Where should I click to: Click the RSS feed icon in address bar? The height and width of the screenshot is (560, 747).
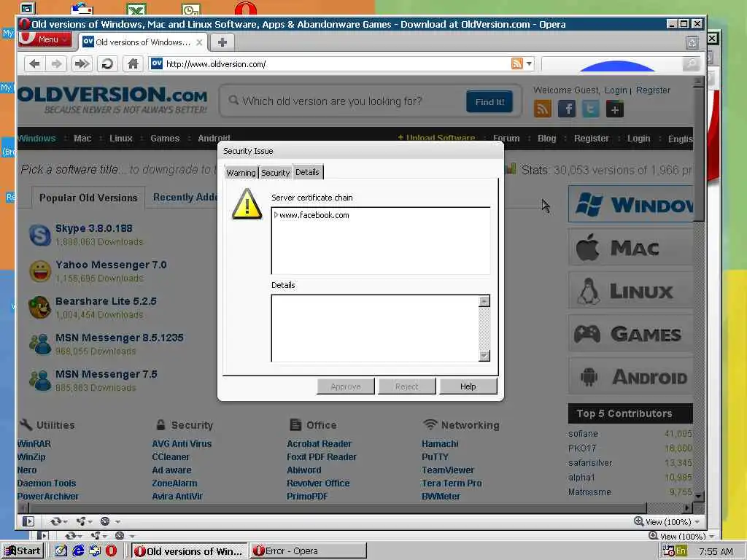(x=517, y=63)
